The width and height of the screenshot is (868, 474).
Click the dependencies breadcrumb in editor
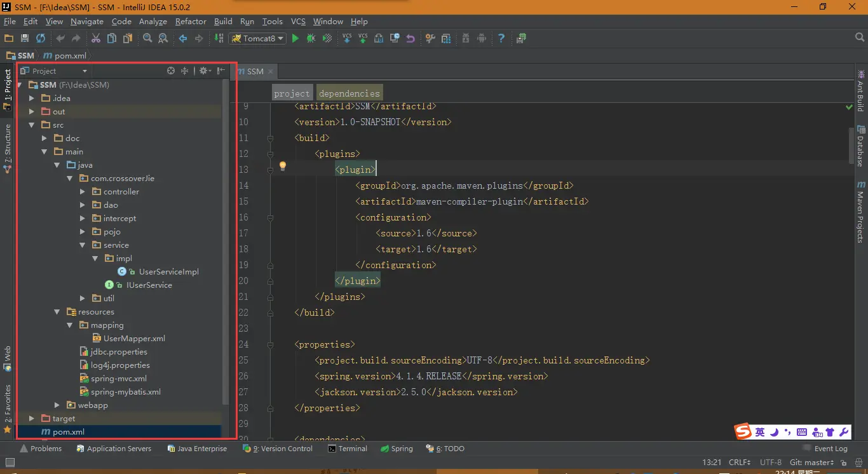[349, 93]
